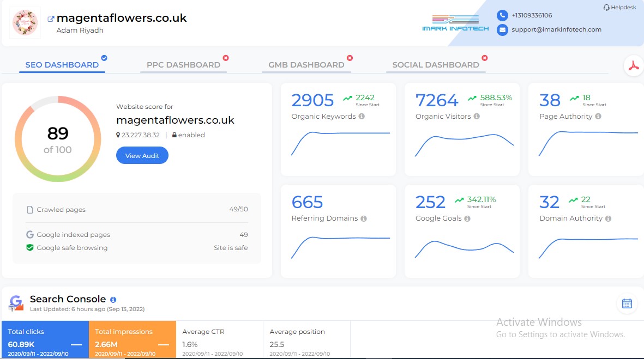Click the Magenta Flowers logo thumbnail

pos(24,22)
